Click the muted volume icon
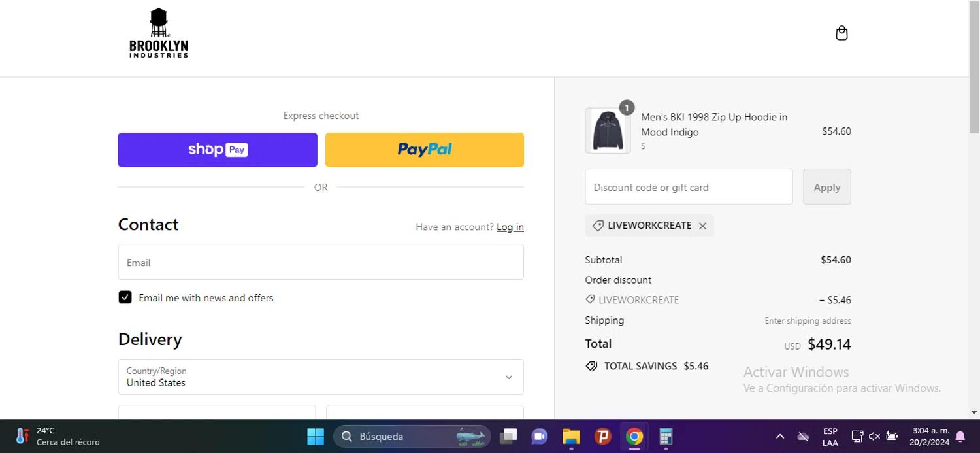Image resolution: width=980 pixels, height=453 pixels. click(x=874, y=436)
